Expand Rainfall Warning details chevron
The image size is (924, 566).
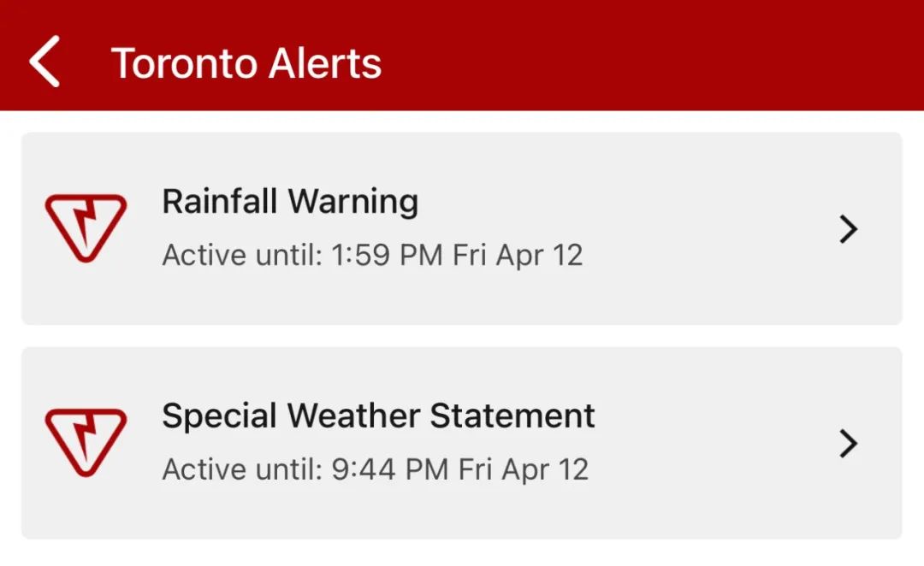pos(848,229)
